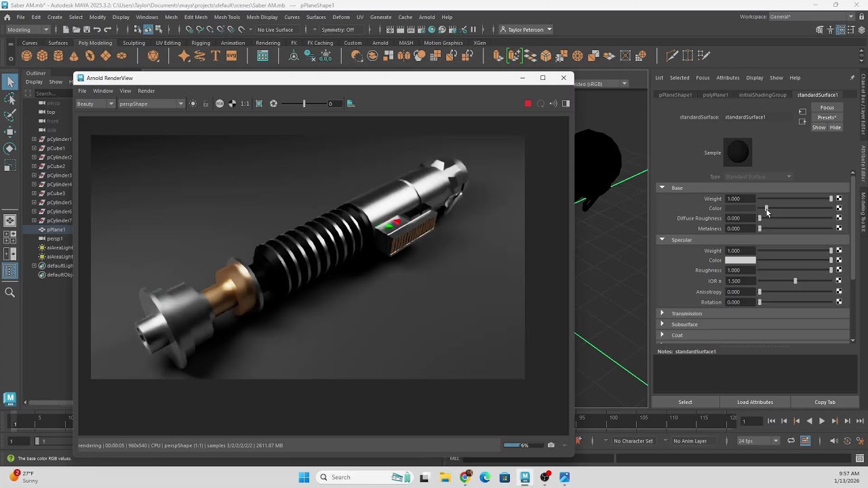
Task: Click the Multi-Cut knife shelf icon
Action: point(672,56)
